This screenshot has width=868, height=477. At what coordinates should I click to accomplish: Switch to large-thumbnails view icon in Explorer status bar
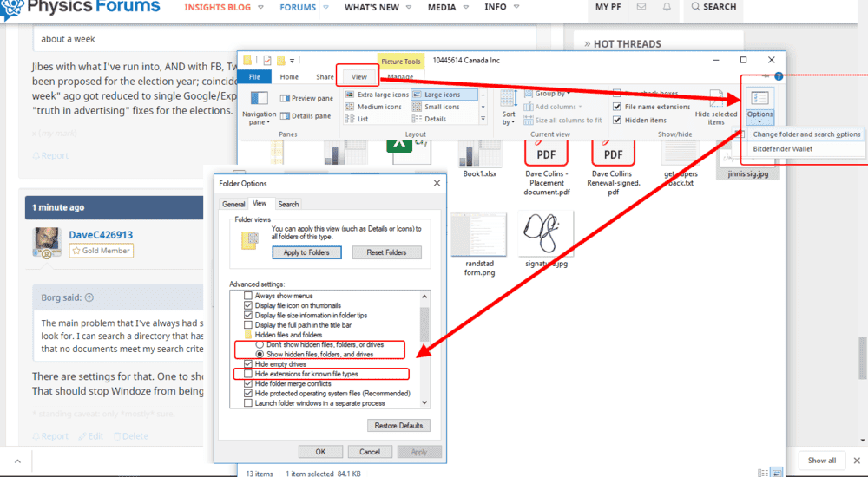pos(777,473)
